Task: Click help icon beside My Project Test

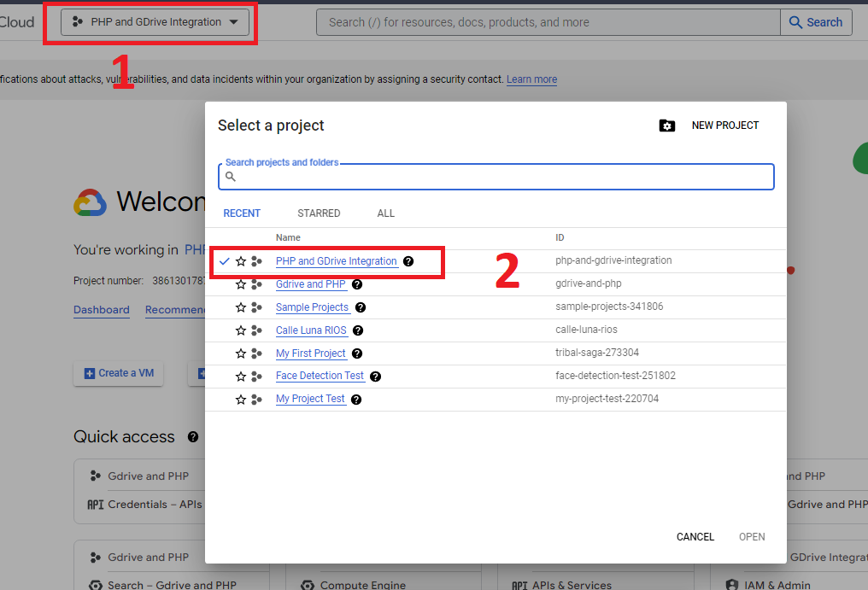Action: [356, 399]
